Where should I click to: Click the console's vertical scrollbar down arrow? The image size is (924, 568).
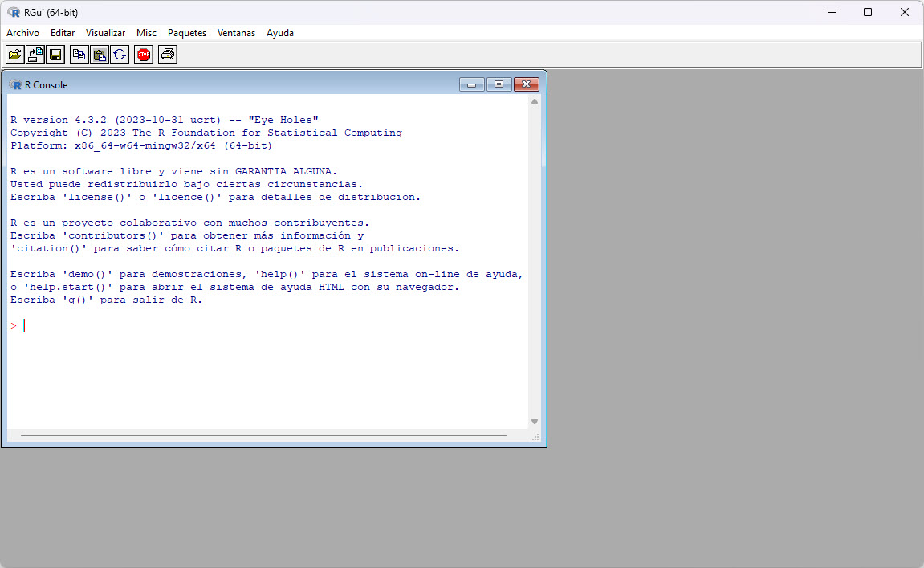[535, 422]
